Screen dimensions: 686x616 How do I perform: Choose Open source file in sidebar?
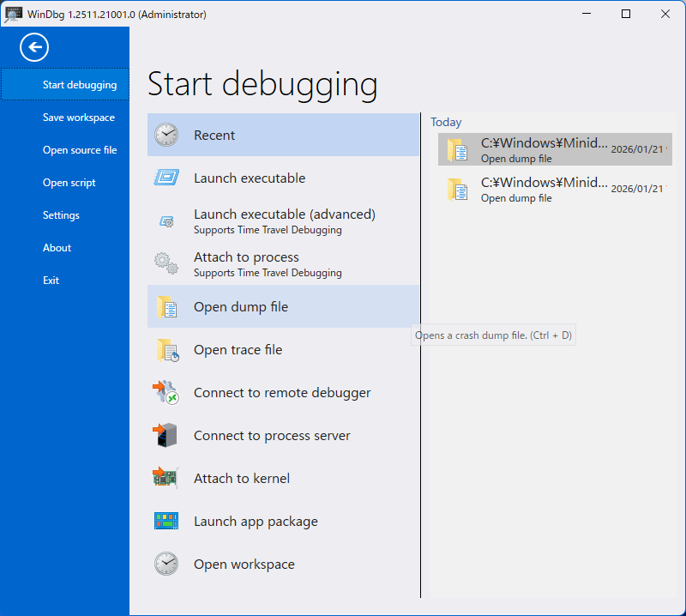point(80,150)
